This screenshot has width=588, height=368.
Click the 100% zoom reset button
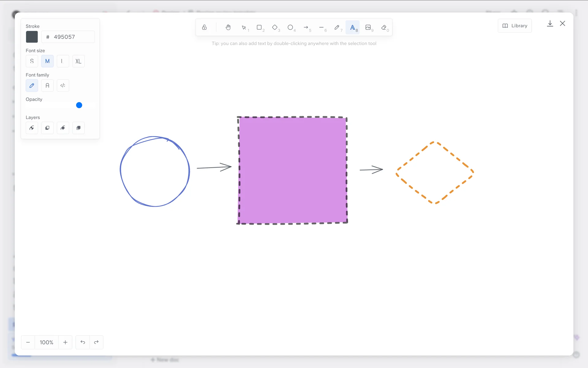point(47,342)
